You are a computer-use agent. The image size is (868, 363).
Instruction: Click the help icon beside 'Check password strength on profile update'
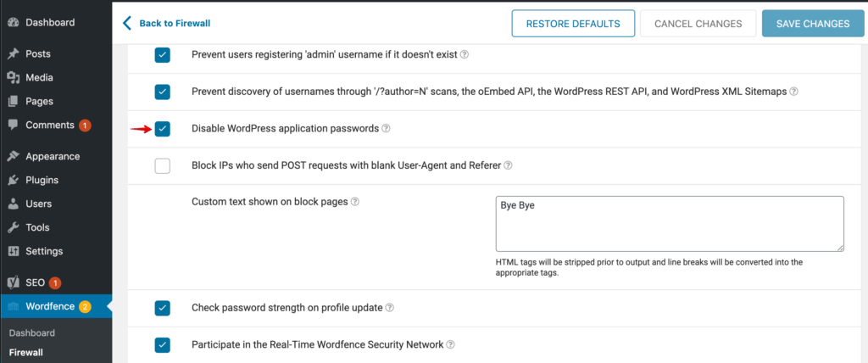coord(390,308)
